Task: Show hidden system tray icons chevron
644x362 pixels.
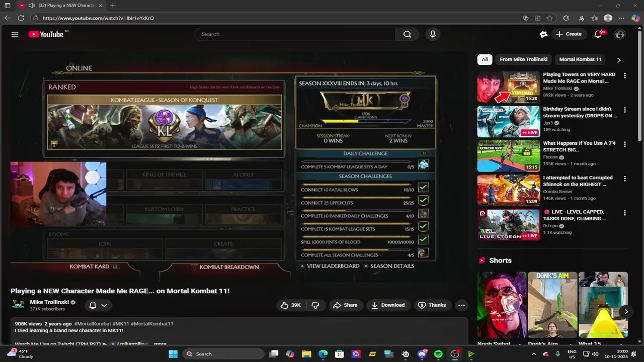Action: (x=534, y=354)
